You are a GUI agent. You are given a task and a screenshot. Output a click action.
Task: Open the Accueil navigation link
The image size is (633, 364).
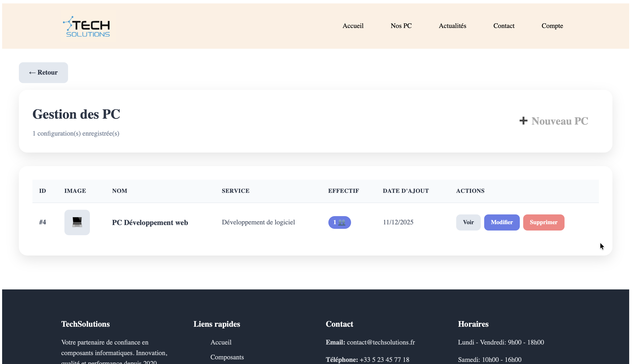point(353,26)
